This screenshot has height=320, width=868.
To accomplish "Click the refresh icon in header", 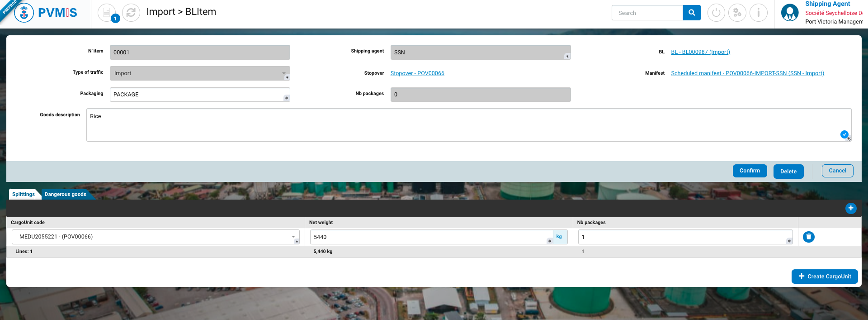I will [x=131, y=13].
